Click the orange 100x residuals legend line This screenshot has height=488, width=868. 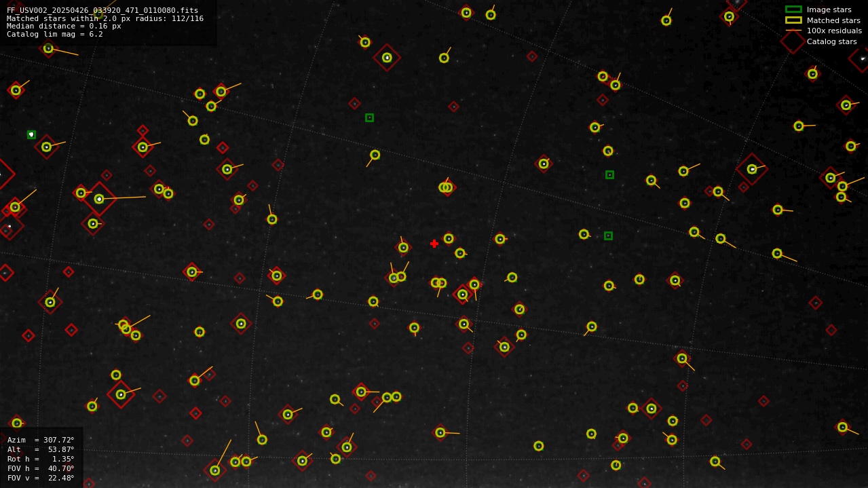(x=793, y=31)
